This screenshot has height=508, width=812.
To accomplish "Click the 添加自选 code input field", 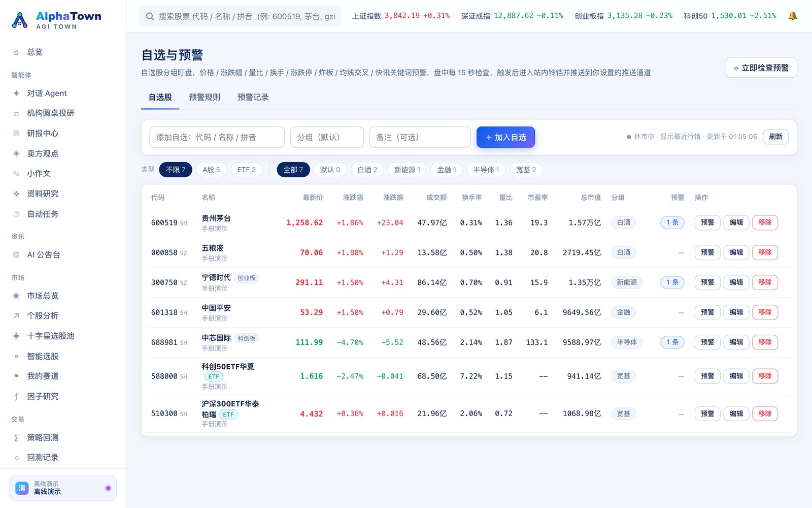I will 217,137.
